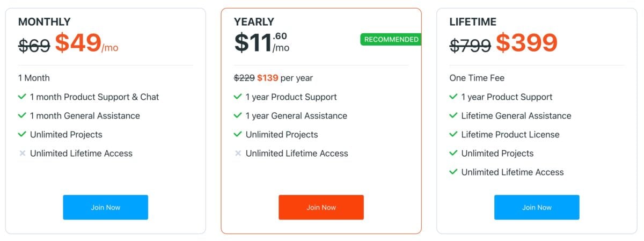Click Join Now in the Monthly plan
644x241 pixels.
tap(105, 207)
